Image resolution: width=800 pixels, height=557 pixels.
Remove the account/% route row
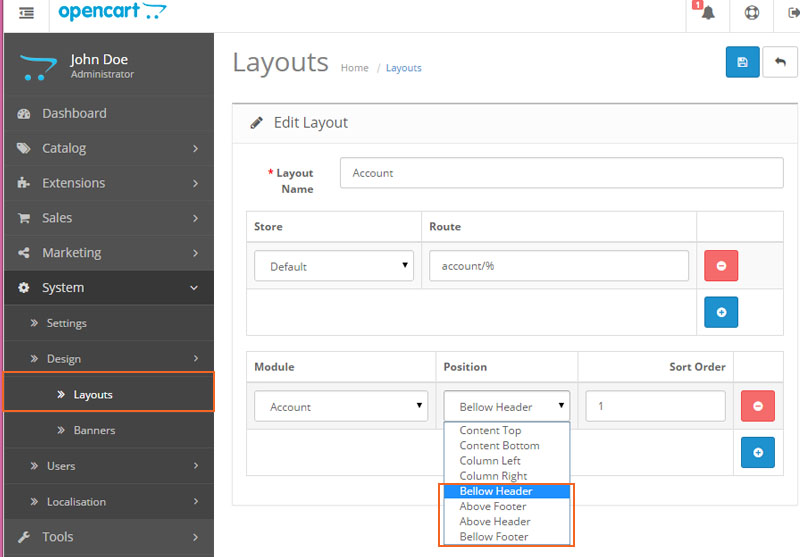coord(721,266)
